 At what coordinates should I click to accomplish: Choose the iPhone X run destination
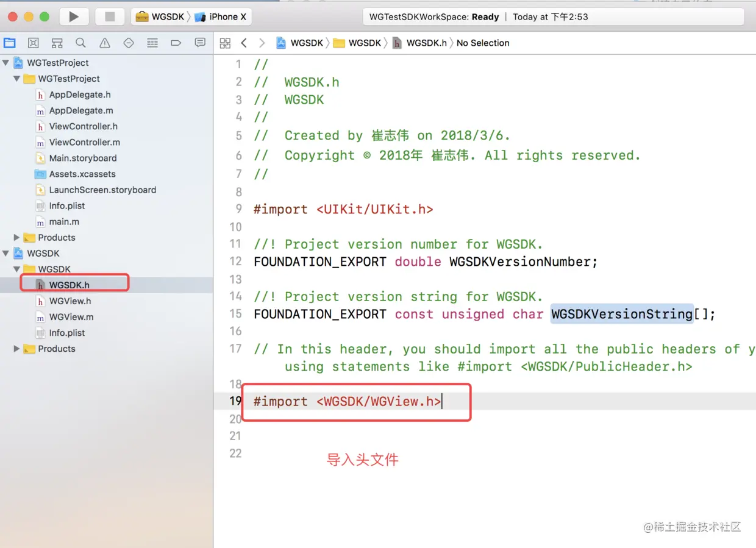(221, 16)
